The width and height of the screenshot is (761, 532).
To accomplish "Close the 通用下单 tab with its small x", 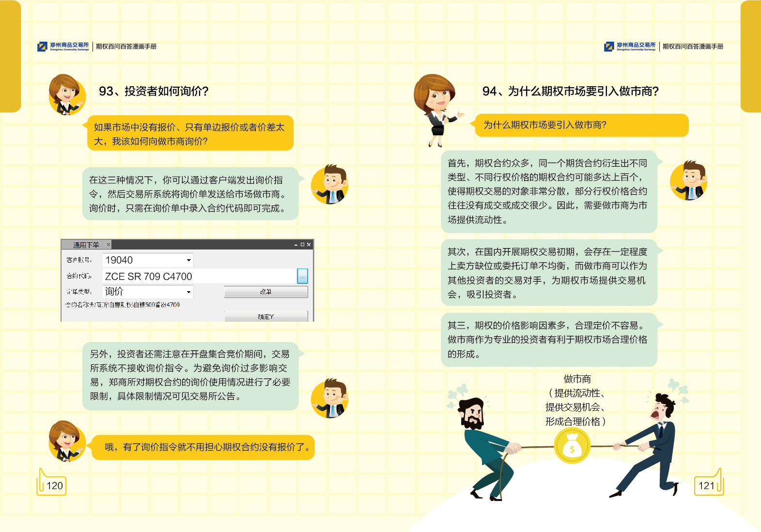I will 109,244.
